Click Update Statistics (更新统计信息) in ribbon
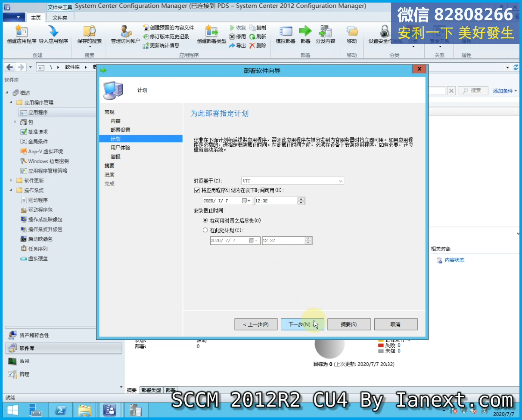Screen dimensions: 522x420 tap(161, 45)
